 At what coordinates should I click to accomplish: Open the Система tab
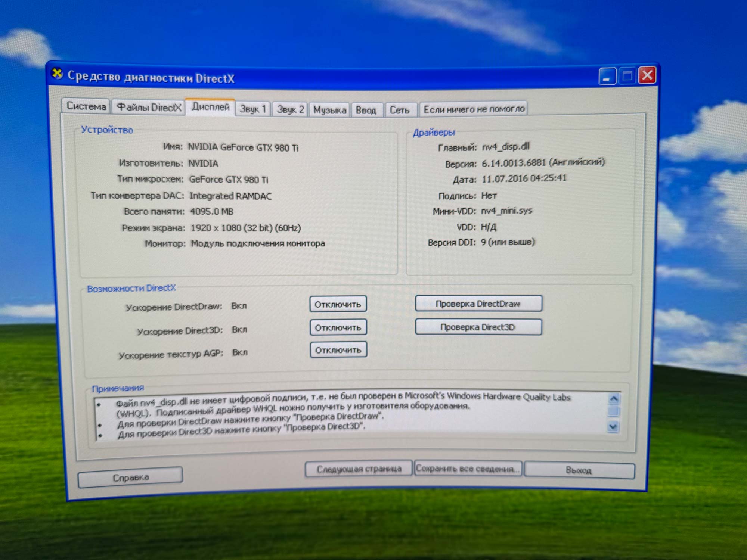coord(86,106)
